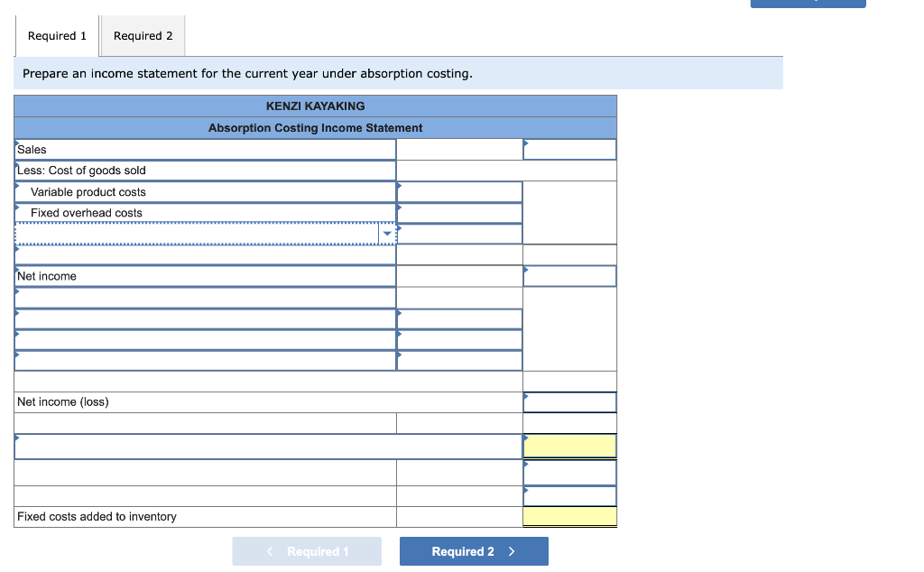Viewport: 924px width, 572px height.
Task: Open the dropdown below Fixed overhead costs
Action: tap(203, 233)
